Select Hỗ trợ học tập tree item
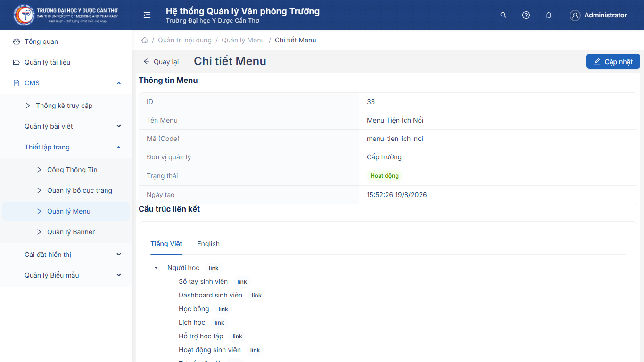The height and width of the screenshot is (362, 644). coord(201,336)
